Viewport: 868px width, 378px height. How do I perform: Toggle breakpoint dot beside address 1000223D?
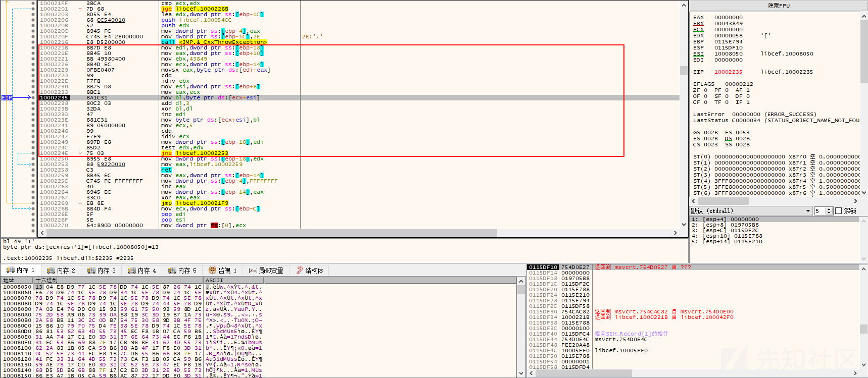click(33, 114)
